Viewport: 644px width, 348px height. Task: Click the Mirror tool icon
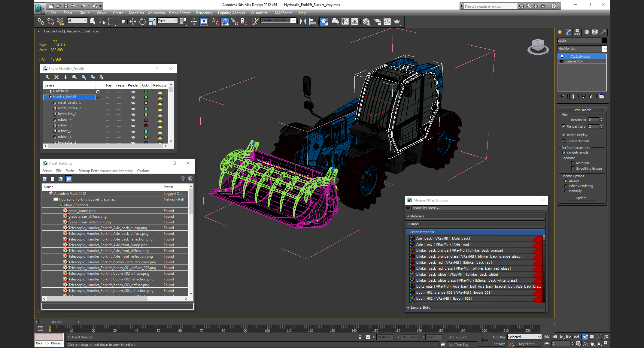coord(303,21)
